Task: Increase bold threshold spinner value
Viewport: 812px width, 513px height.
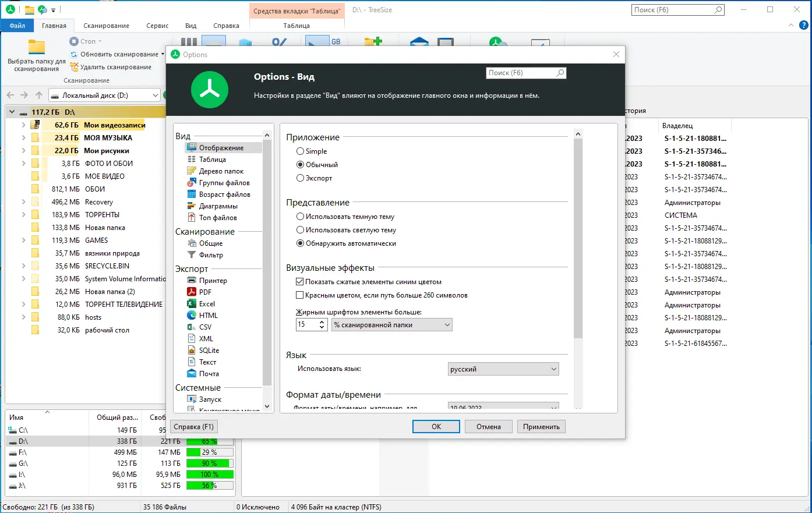Action: [x=322, y=321]
